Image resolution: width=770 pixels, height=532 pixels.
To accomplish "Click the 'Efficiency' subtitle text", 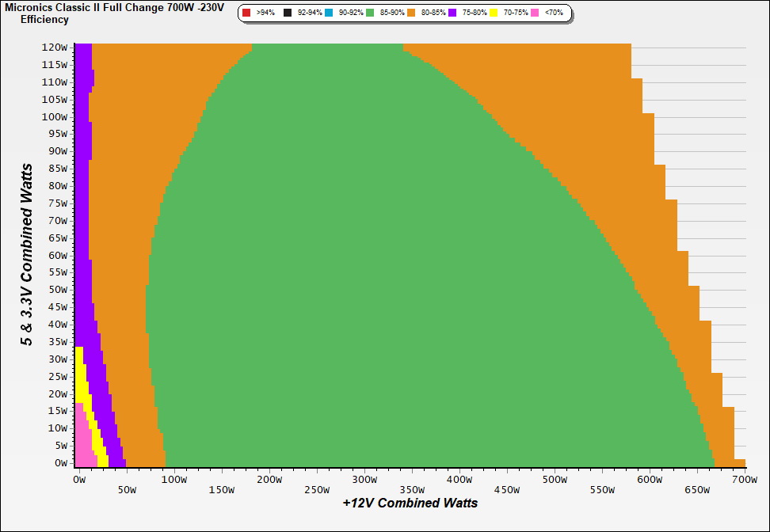I will tap(44, 19).
